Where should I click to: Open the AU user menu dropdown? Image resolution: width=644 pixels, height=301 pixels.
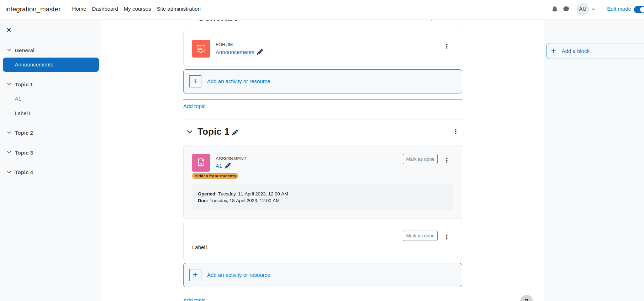point(586,9)
